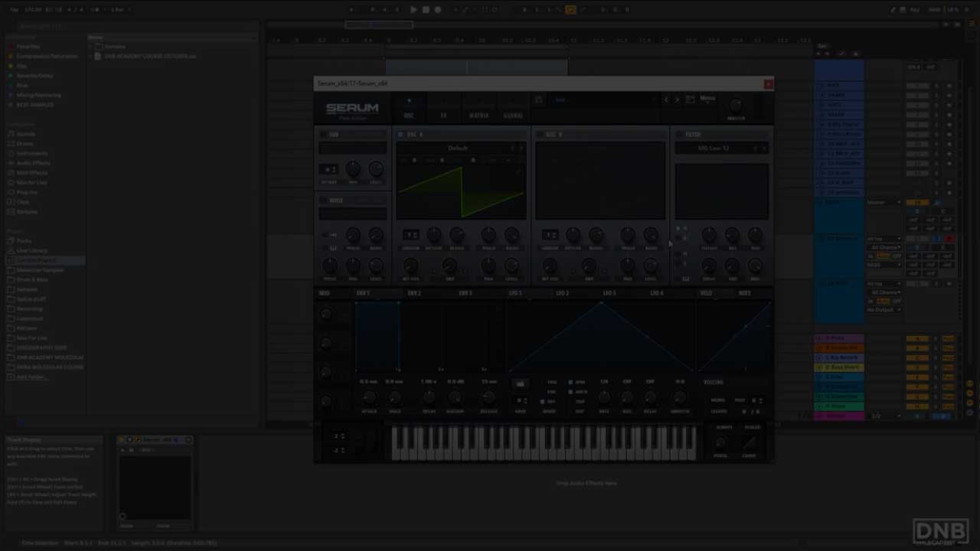Open Drums category in Ableton browser

coord(25,144)
